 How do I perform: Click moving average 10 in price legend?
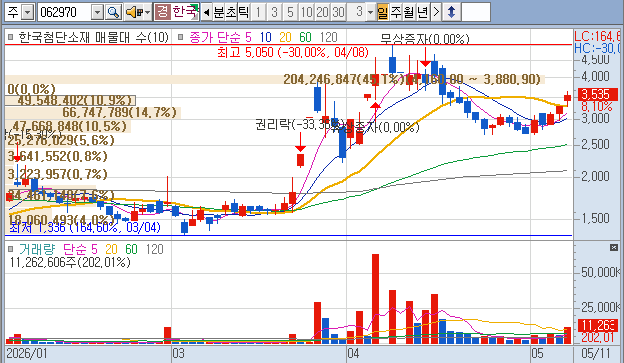265,37
